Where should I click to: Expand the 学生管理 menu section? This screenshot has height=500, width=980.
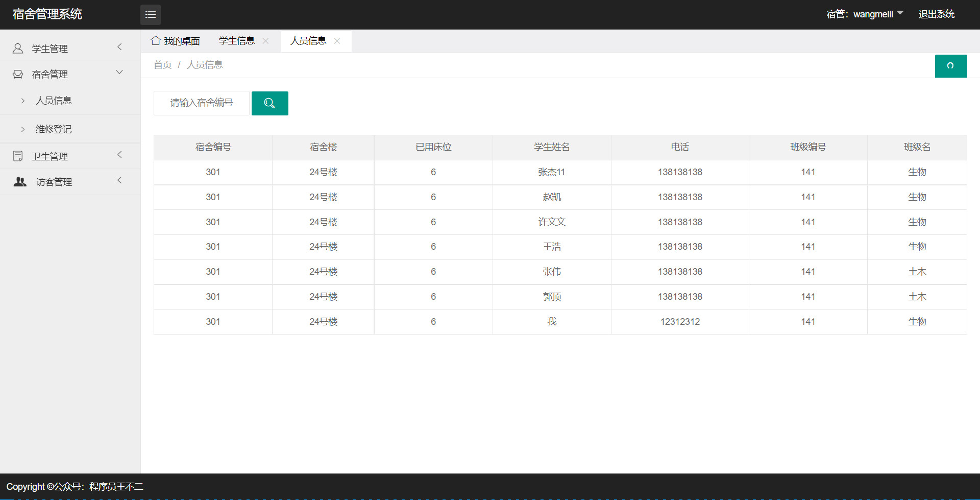(x=119, y=47)
